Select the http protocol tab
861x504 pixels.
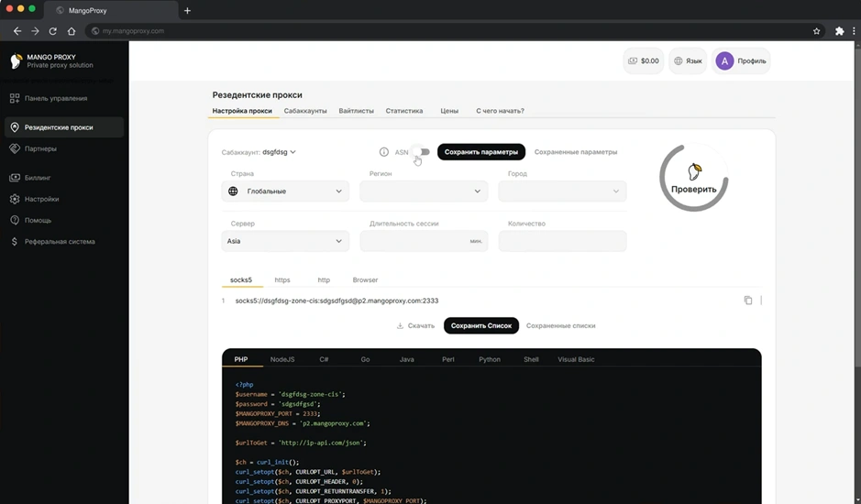point(324,280)
